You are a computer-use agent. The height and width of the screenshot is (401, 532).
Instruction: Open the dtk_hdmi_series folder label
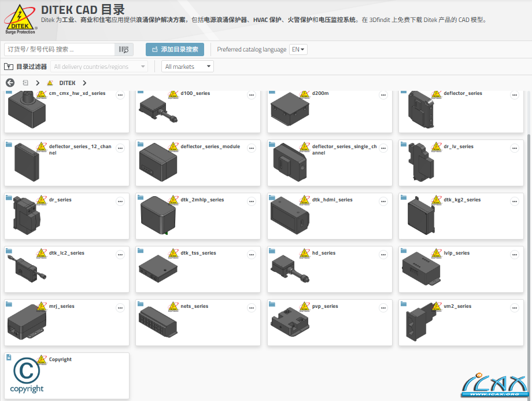[332, 200]
